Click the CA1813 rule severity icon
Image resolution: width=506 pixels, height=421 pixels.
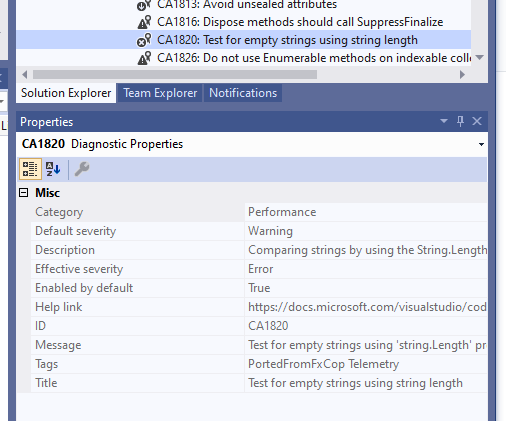(144, 5)
